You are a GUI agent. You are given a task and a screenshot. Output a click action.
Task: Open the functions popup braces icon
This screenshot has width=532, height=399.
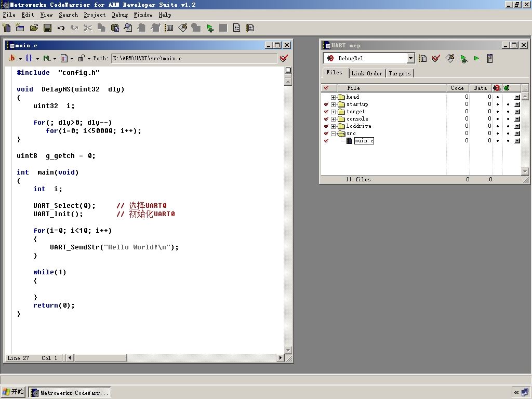[32, 58]
